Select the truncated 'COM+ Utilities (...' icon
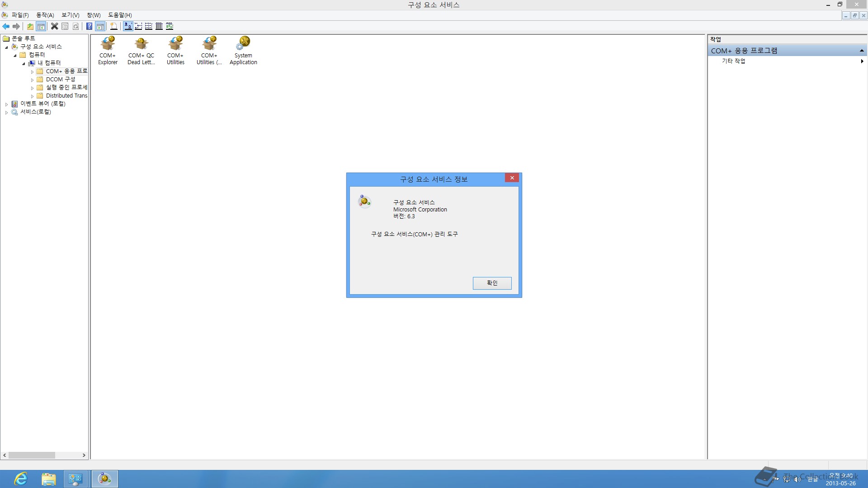Image resolution: width=868 pixels, height=488 pixels. (x=209, y=51)
